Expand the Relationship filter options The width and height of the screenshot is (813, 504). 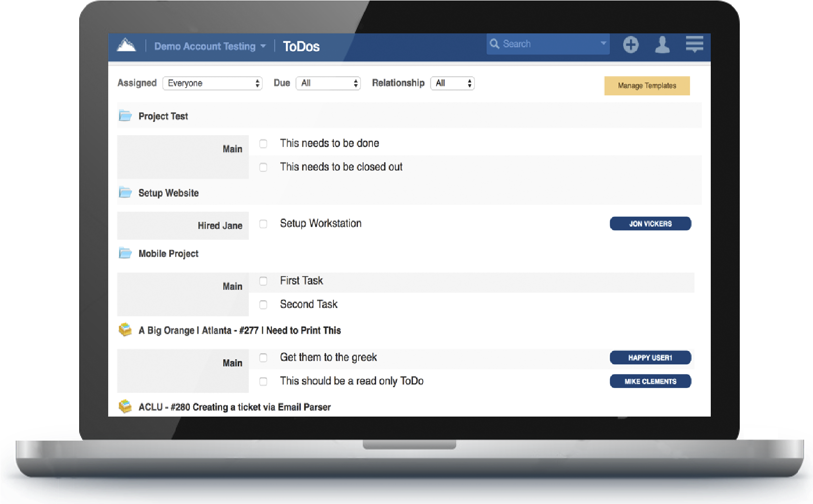(452, 83)
